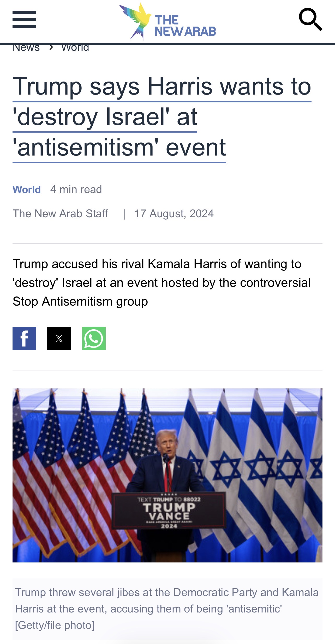Tap the search magnifier icon
The image size is (335, 644).
[310, 20]
